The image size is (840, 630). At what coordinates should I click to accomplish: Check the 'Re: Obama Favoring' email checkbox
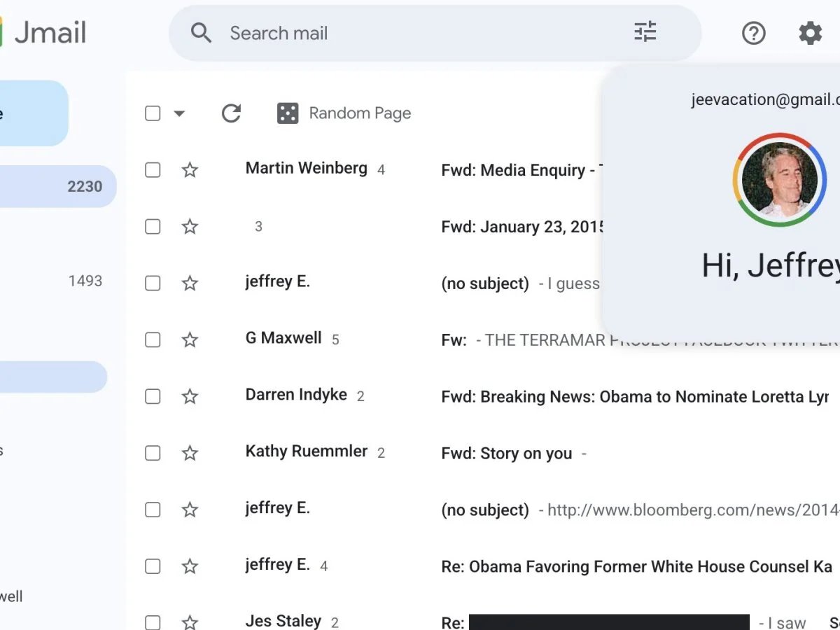[x=153, y=566]
